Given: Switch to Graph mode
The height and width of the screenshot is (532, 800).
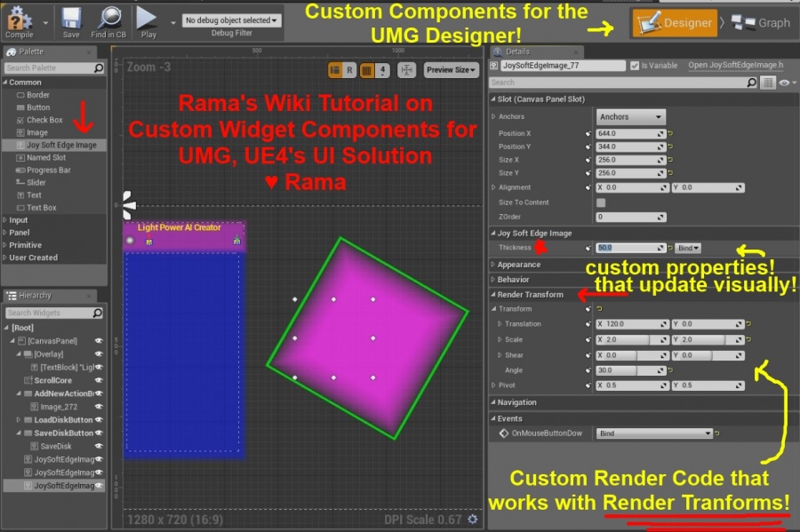Looking at the screenshot, I should pos(760,23).
